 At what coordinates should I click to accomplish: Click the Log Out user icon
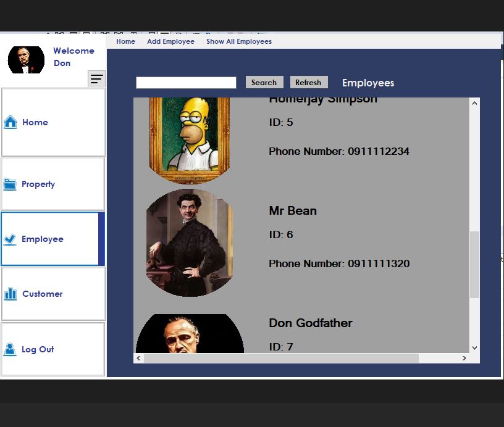(10, 349)
